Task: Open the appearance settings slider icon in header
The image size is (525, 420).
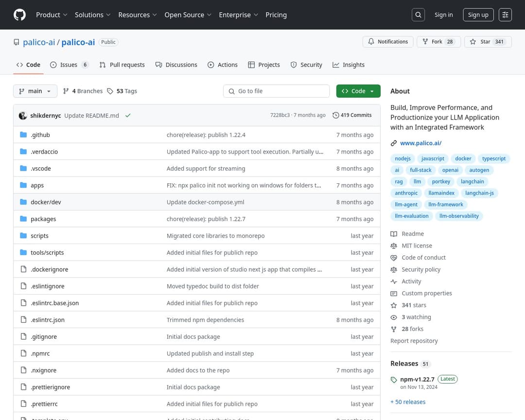Action: coord(505,15)
